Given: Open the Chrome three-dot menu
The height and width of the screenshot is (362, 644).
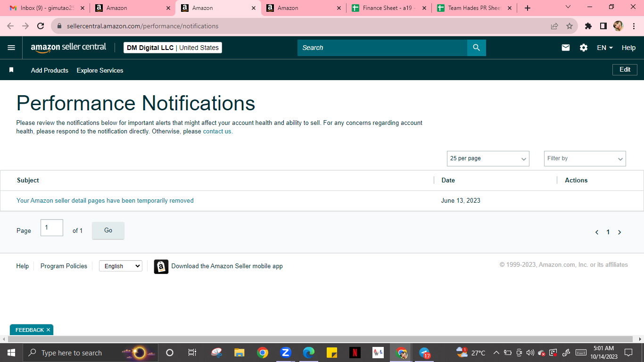Looking at the screenshot, I should click(634, 26).
